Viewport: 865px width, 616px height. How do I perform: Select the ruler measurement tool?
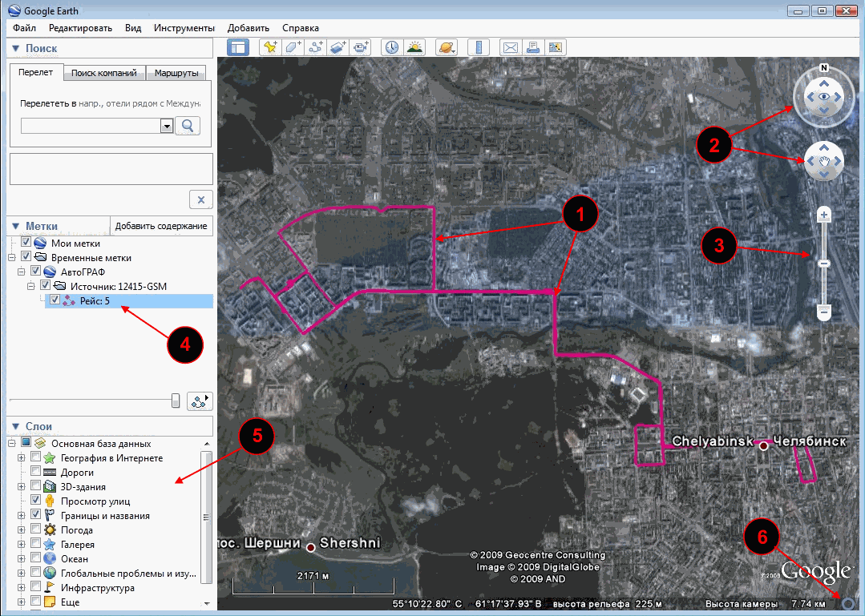point(478,47)
